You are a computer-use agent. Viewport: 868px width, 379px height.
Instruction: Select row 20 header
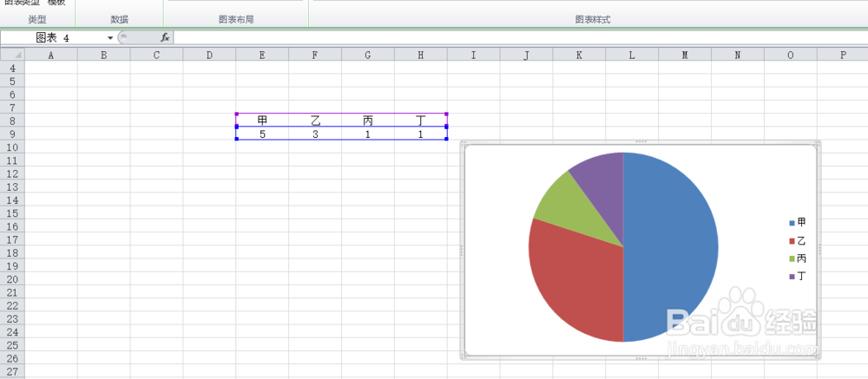coord(12,279)
